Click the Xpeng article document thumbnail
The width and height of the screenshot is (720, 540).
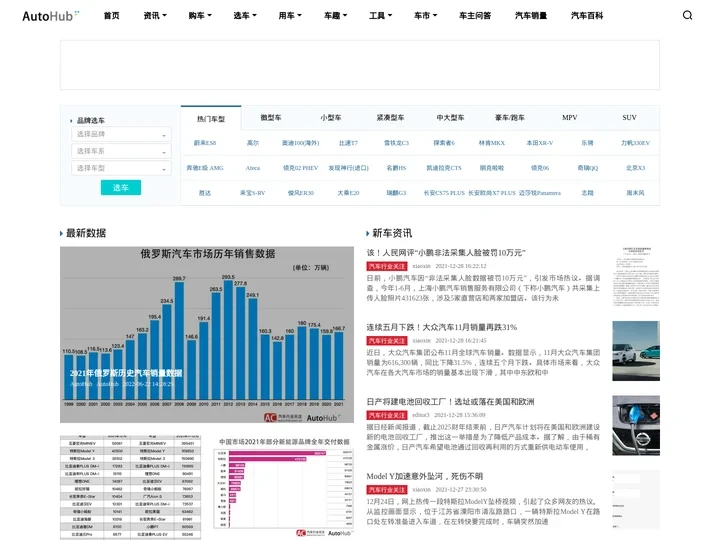(x=636, y=276)
